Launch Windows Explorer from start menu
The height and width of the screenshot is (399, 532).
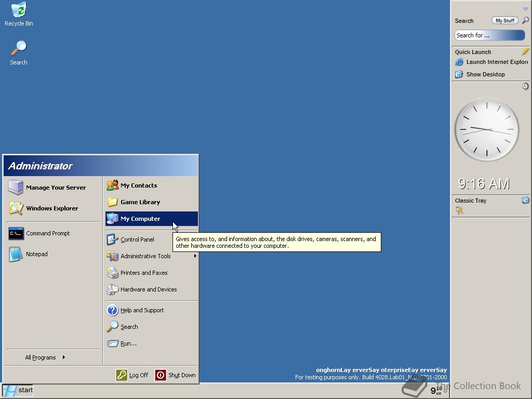(16, 208)
